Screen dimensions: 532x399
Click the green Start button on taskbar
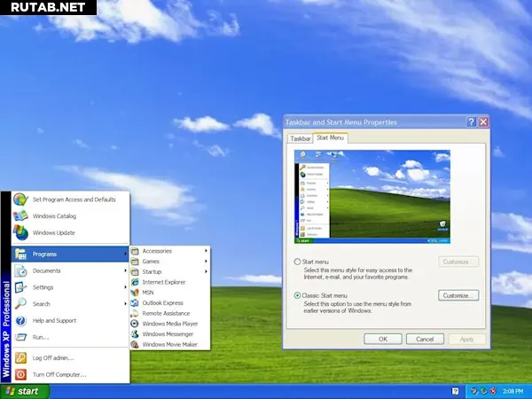pyautogui.click(x=24, y=390)
